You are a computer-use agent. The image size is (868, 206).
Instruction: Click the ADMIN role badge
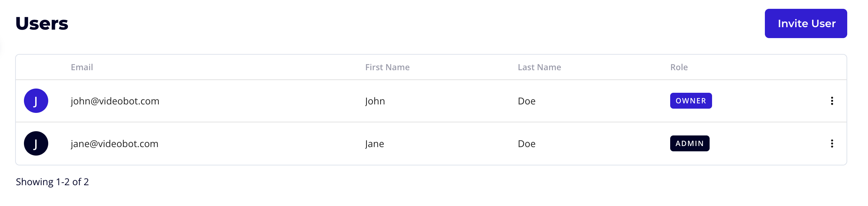(x=689, y=144)
